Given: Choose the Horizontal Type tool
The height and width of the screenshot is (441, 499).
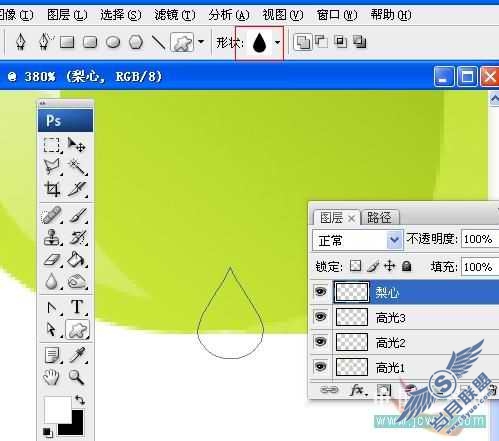Looking at the screenshot, I should pos(77,307).
